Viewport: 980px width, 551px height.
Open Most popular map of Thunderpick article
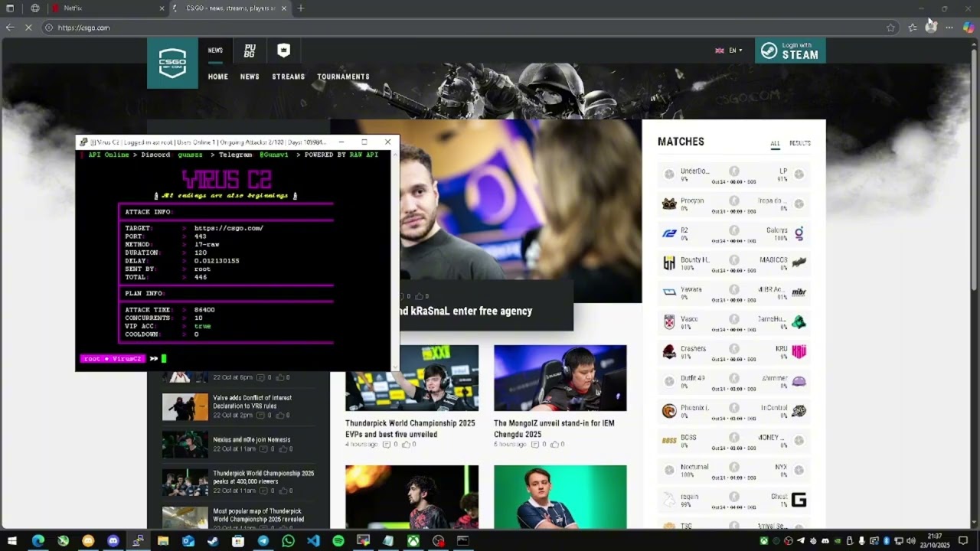click(x=258, y=515)
